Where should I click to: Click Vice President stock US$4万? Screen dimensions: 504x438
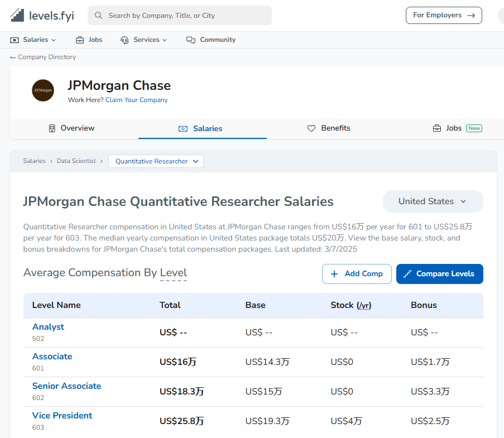pyautogui.click(x=347, y=421)
